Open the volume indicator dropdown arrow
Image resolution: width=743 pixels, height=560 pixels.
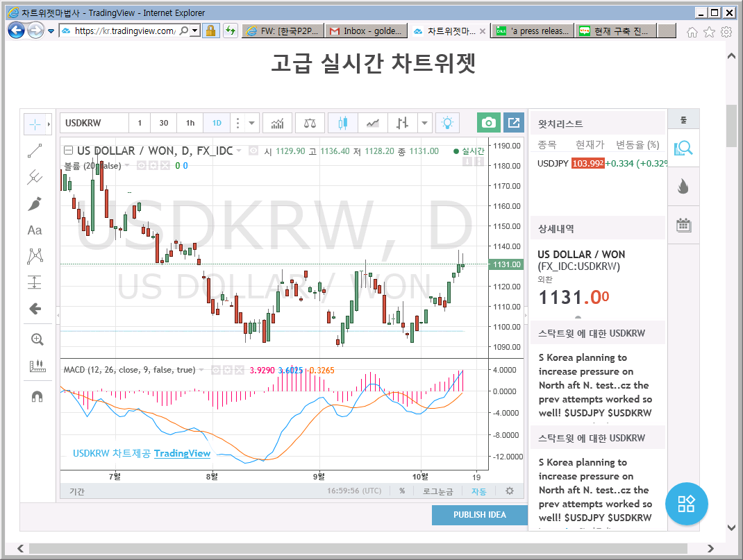[127, 165]
